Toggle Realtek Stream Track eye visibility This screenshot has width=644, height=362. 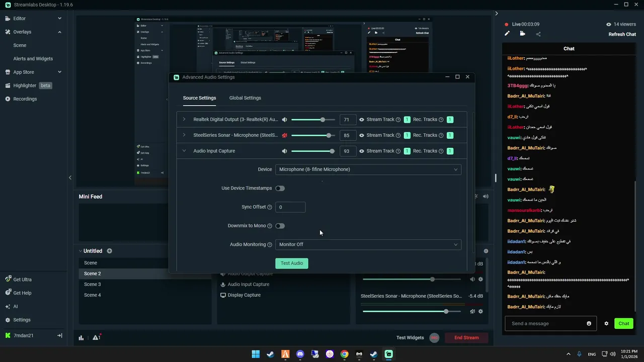pyautogui.click(x=361, y=120)
